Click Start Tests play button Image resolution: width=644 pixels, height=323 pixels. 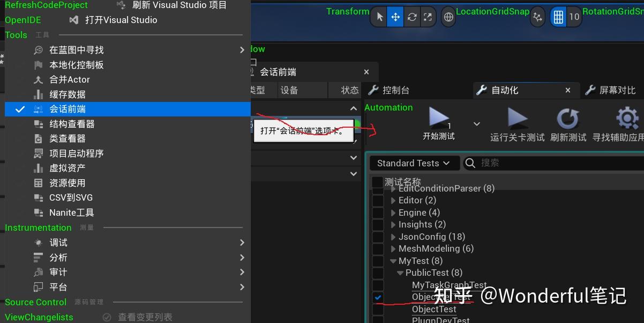pyautogui.click(x=439, y=123)
